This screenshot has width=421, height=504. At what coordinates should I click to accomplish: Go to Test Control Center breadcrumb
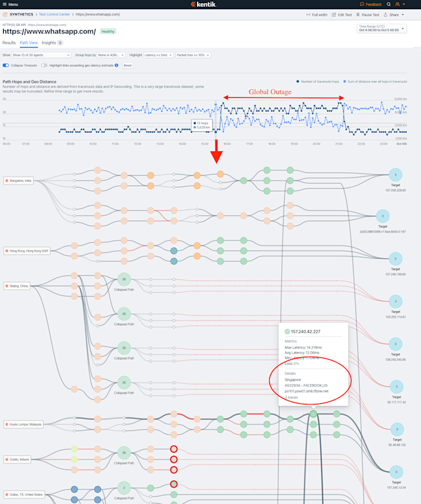[x=54, y=14]
